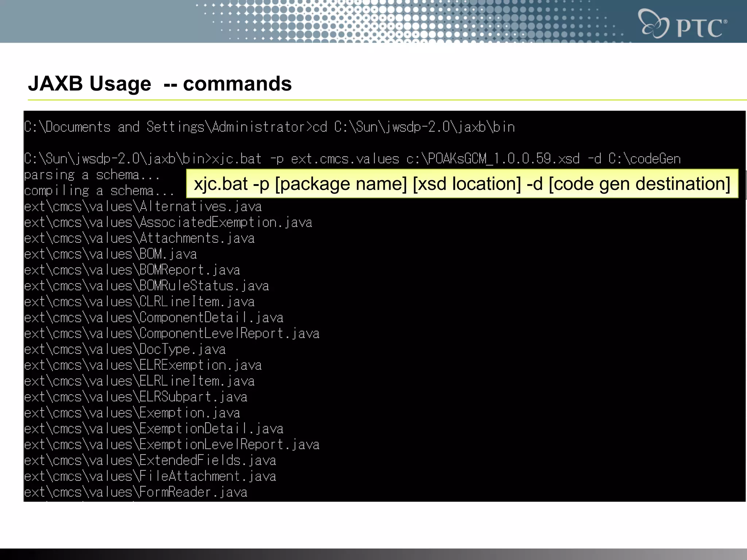
Task: Select the ELRLineItem.java output line
Action: pos(139,381)
